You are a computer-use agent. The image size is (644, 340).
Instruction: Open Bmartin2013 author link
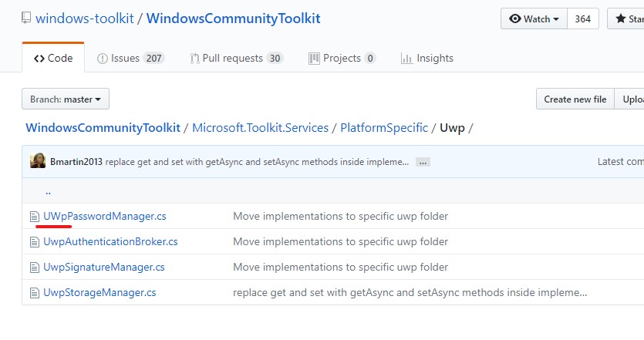pyautogui.click(x=76, y=162)
